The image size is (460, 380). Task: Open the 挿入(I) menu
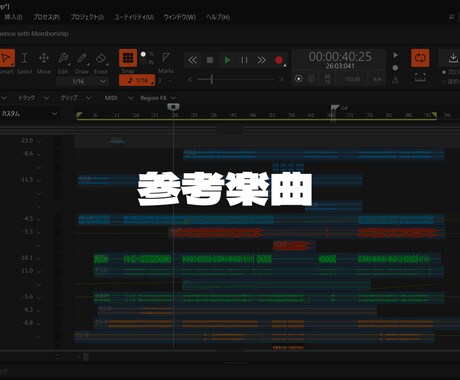[13, 17]
